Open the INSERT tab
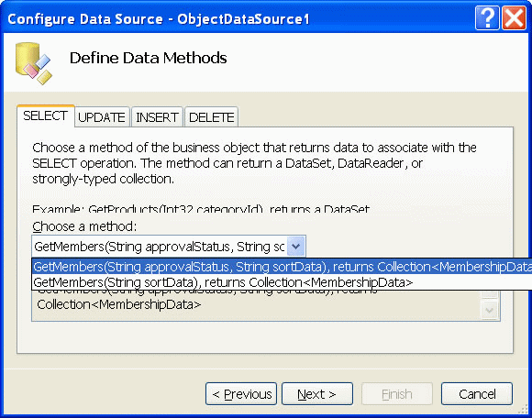Screen dimensions: 532x418 (157, 117)
